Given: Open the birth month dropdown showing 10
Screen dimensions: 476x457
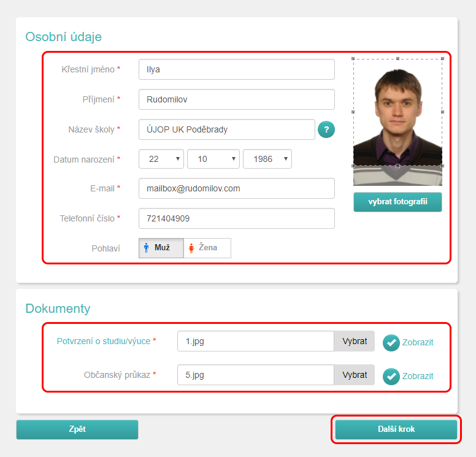Looking at the screenshot, I should pyautogui.click(x=213, y=159).
